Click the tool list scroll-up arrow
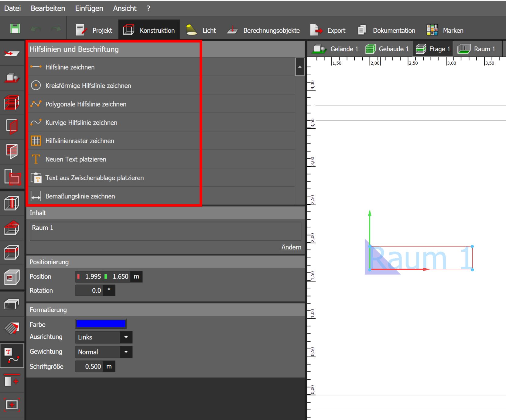 click(300, 67)
